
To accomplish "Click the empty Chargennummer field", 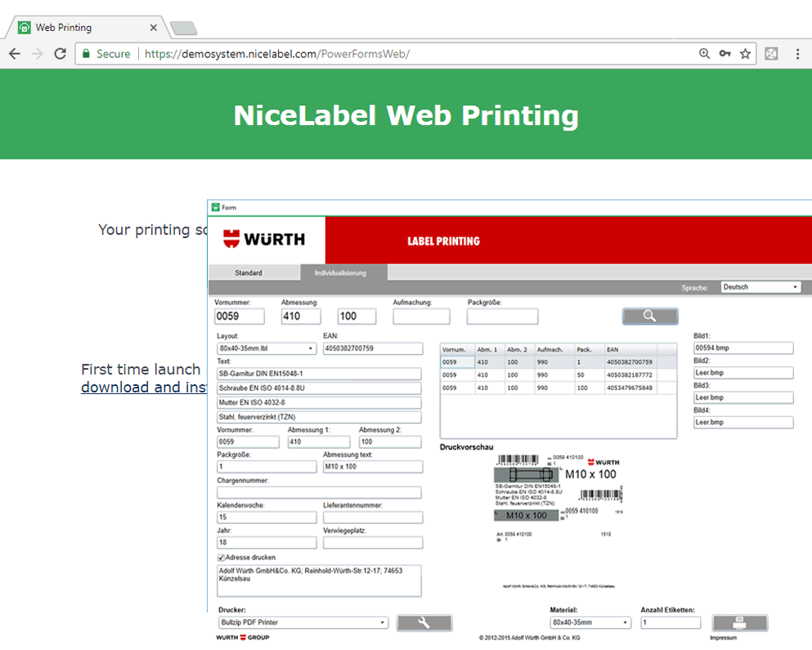I will click(319, 492).
